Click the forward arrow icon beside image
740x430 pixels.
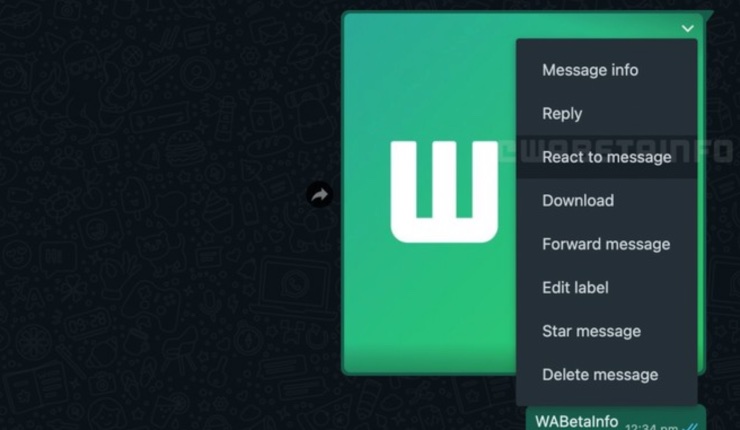click(x=320, y=194)
